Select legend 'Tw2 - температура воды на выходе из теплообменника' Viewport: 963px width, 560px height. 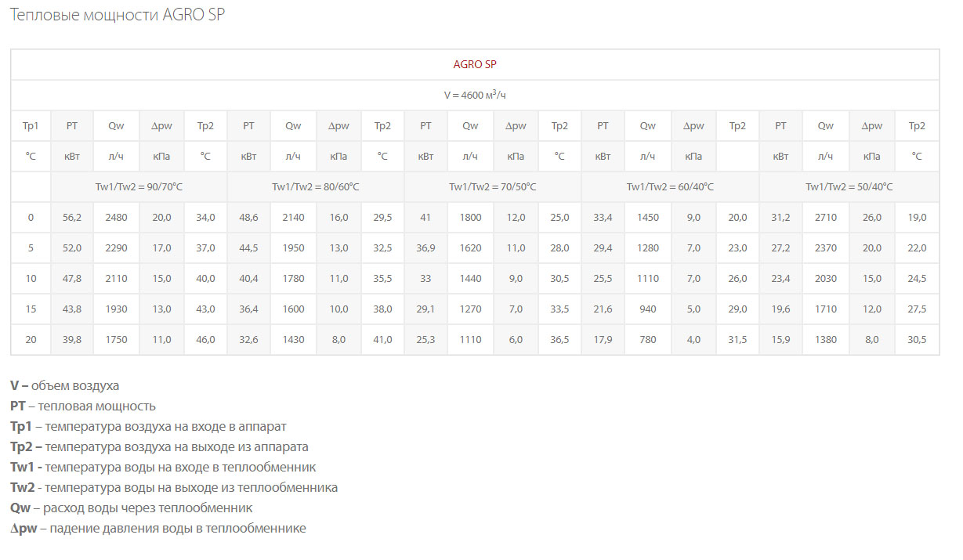(x=174, y=487)
